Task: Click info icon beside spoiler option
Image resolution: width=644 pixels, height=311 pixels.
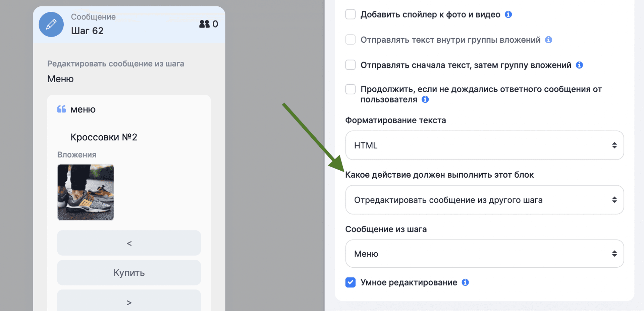Action: click(x=508, y=14)
